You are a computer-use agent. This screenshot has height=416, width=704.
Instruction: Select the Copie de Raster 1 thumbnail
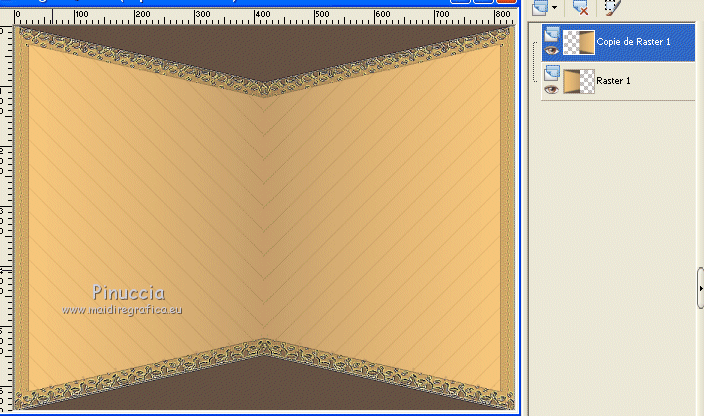tap(579, 43)
